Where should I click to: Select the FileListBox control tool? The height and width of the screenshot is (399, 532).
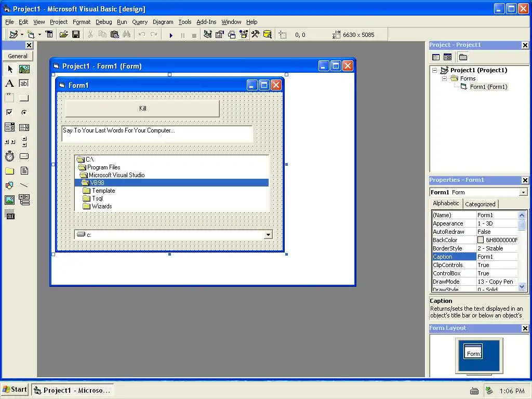(24, 170)
